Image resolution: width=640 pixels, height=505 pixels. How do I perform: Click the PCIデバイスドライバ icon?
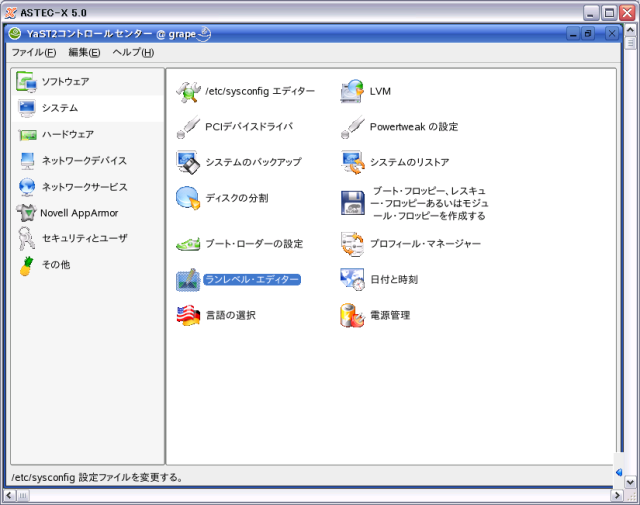point(188,127)
